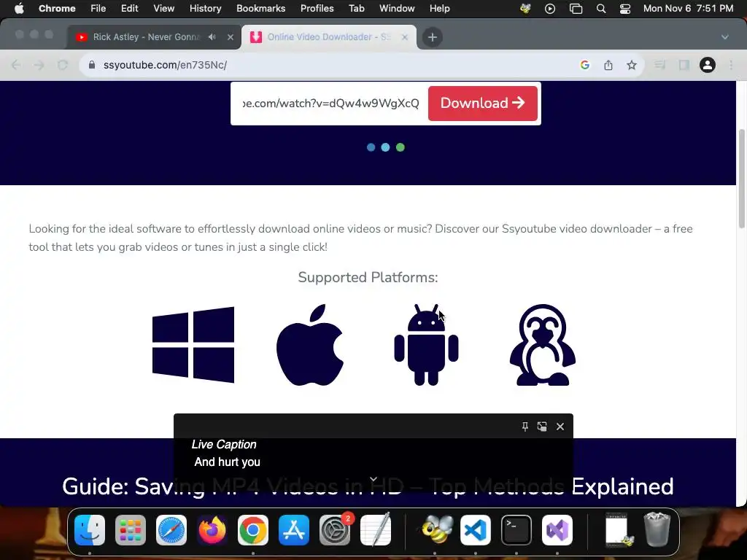Open the Apple menu
This screenshot has height=560, width=747.
tap(19, 9)
